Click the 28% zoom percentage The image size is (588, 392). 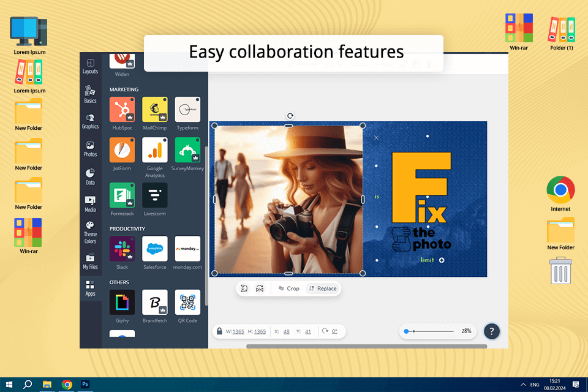(466, 331)
